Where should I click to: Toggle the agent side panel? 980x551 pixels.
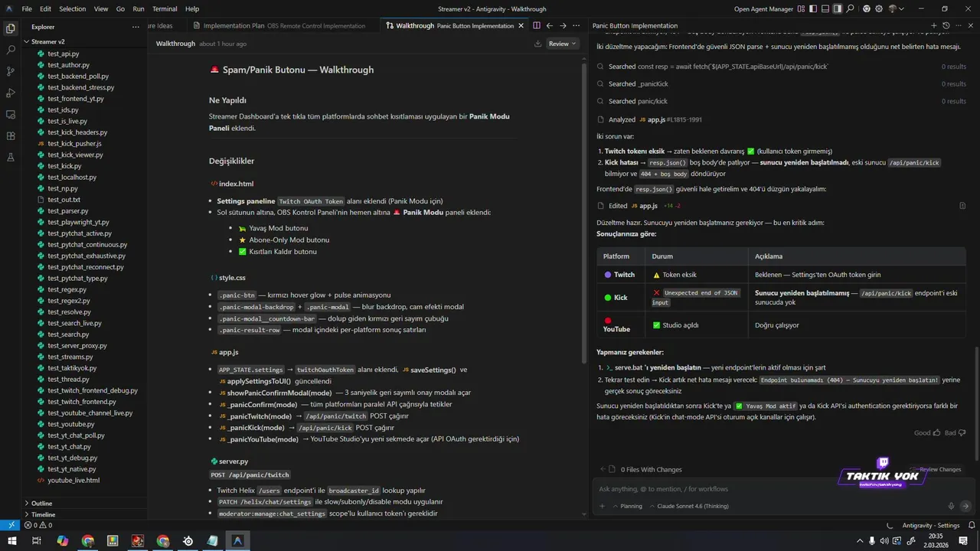838,9
